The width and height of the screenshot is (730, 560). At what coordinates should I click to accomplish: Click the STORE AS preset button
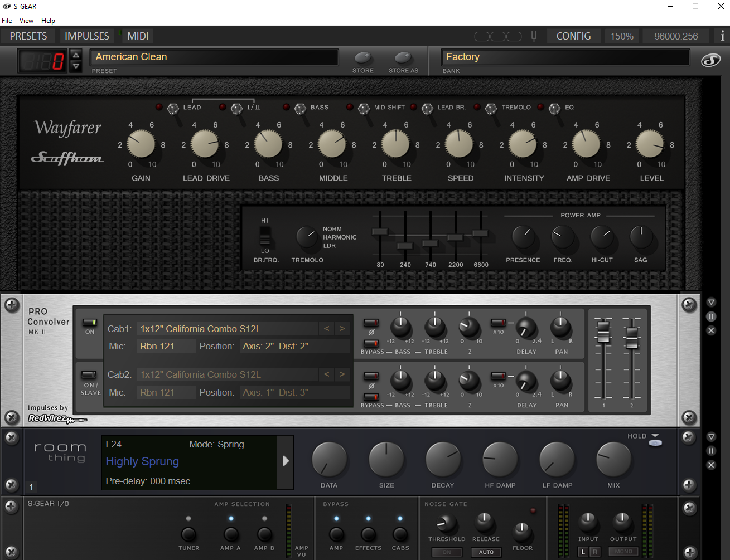(x=403, y=58)
